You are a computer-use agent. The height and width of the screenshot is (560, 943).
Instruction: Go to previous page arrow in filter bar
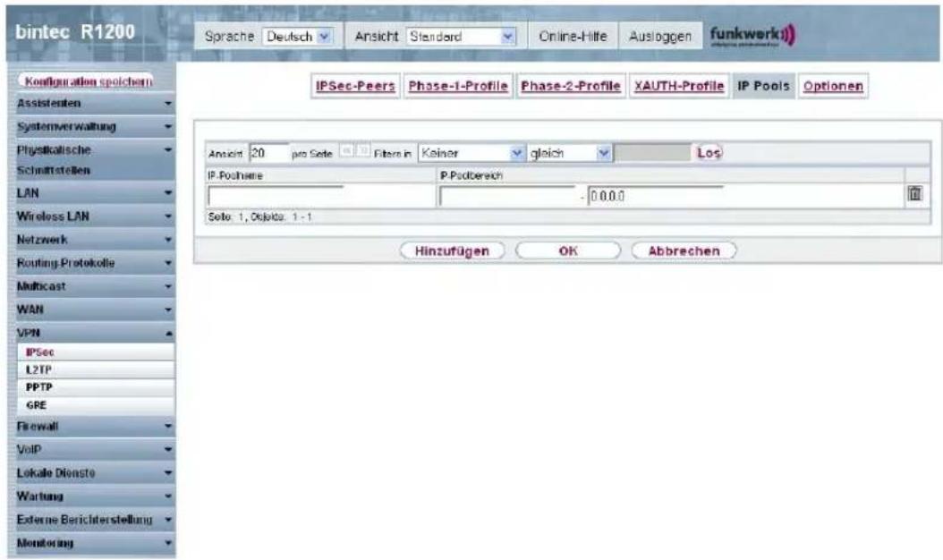(x=347, y=151)
